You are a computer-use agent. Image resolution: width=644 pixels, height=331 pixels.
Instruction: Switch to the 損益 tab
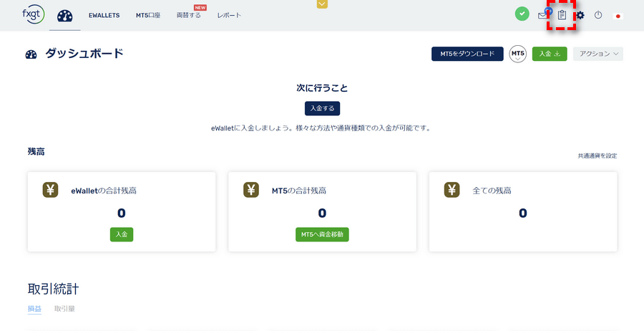pyautogui.click(x=34, y=308)
